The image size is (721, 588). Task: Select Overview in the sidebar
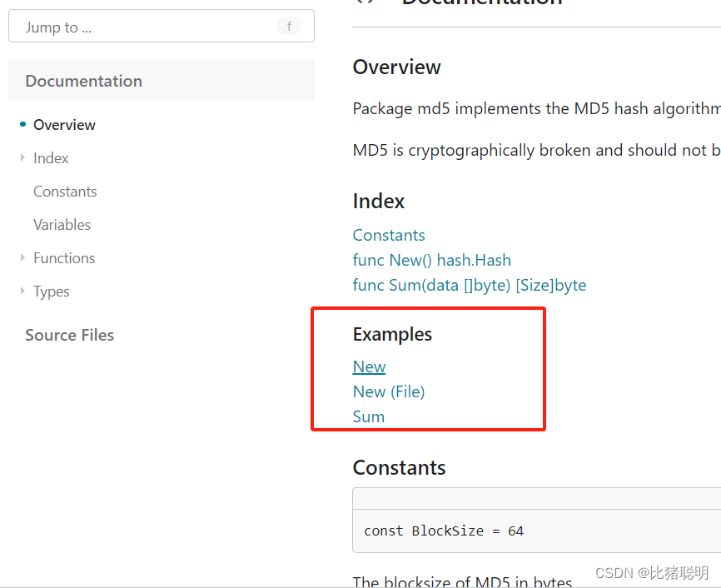click(x=64, y=124)
